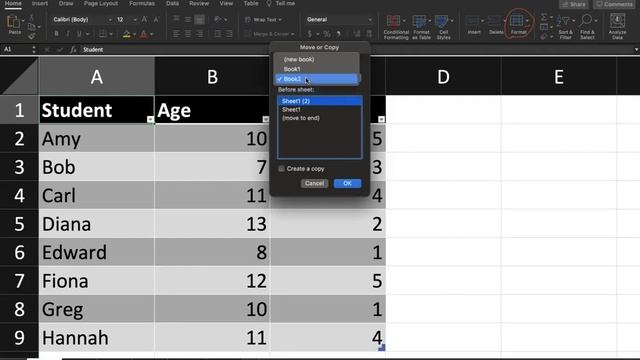
Task: Click the Copy icon
Action: [x=31, y=27]
